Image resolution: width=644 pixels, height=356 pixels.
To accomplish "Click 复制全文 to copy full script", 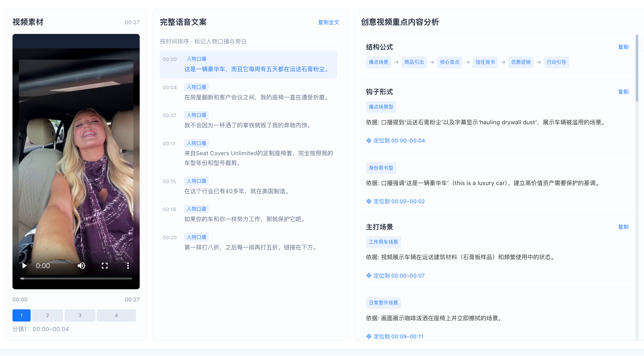I will (x=329, y=22).
